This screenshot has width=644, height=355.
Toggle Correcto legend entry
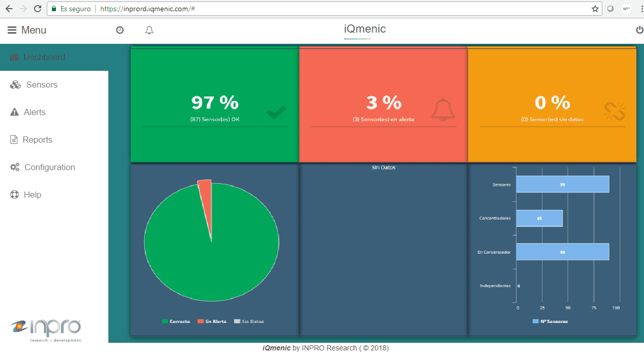click(x=176, y=321)
